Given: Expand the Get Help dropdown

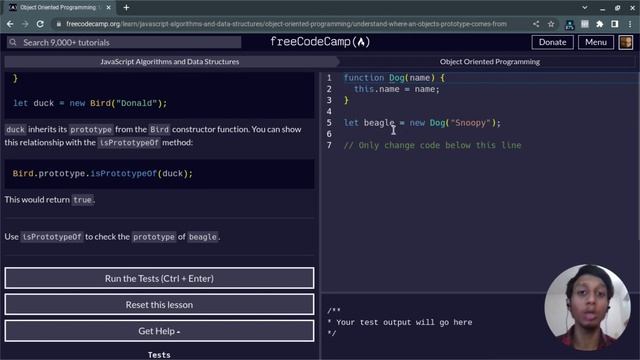Looking at the screenshot, I should click(159, 331).
